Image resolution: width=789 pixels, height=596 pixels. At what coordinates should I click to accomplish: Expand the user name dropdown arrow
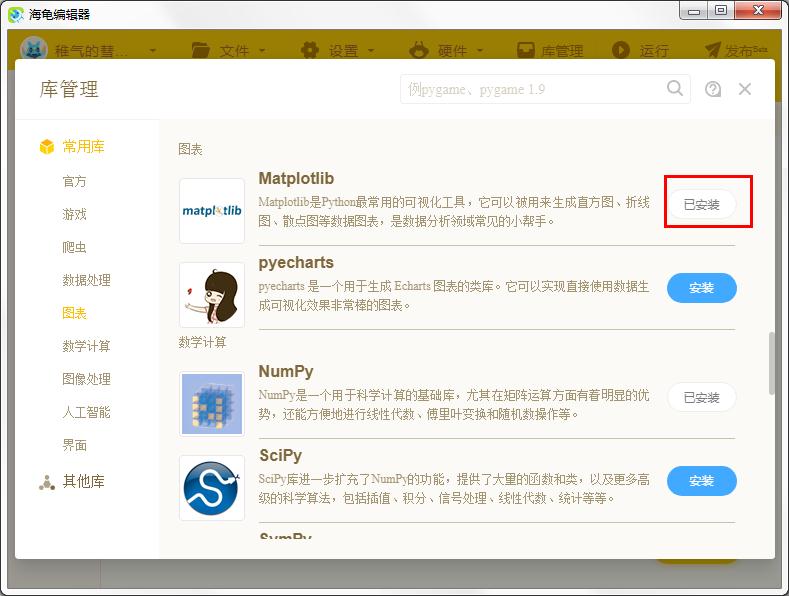click(x=152, y=50)
